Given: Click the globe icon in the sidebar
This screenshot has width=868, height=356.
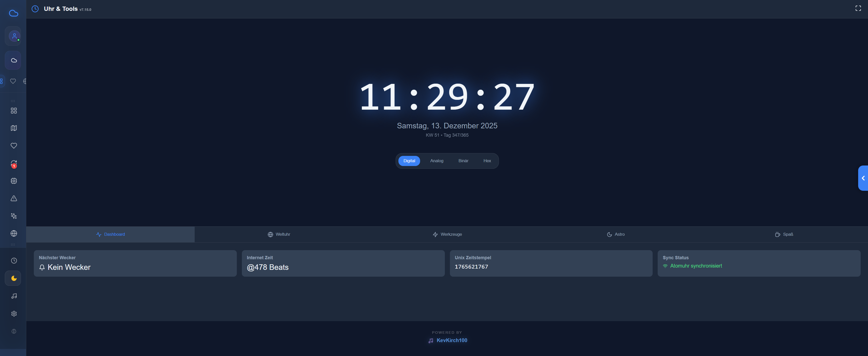Looking at the screenshot, I should (x=13, y=234).
